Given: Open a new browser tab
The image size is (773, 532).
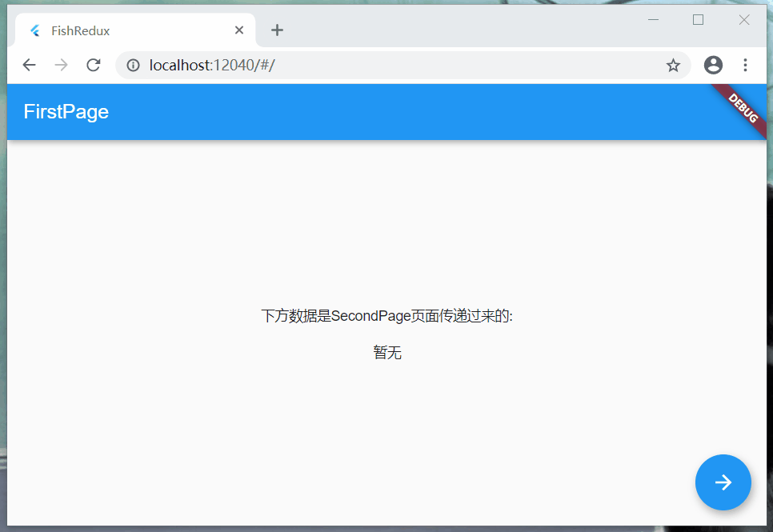Looking at the screenshot, I should pyautogui.click(x=277, y=30).
